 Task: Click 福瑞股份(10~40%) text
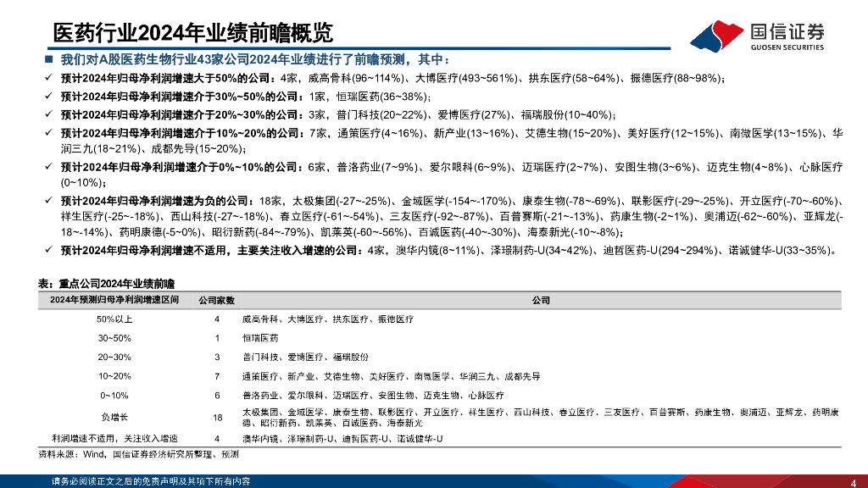(565, 115)
